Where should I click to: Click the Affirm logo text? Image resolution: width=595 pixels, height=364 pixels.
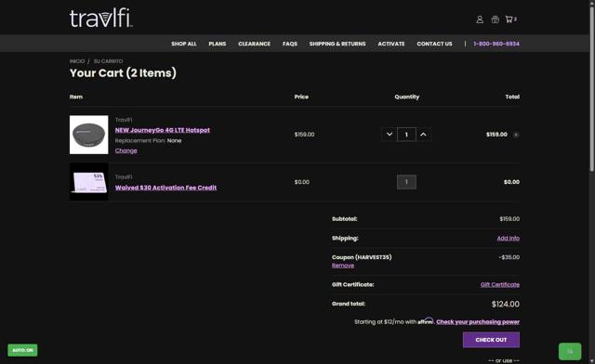[x=426, y=321]
